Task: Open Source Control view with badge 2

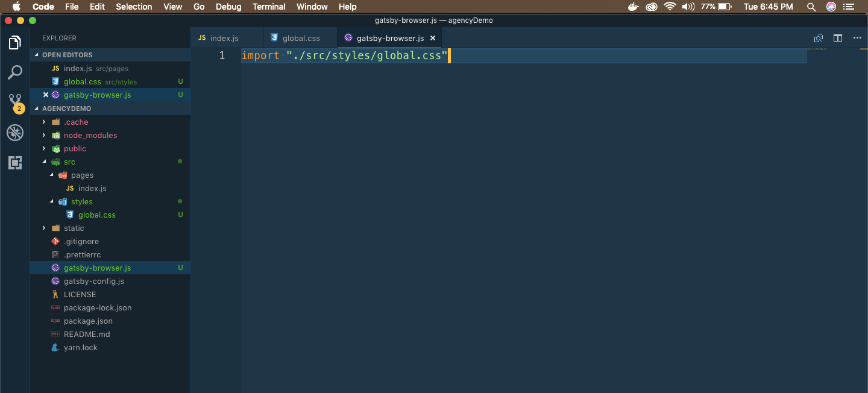Action: click(x=15, y=102)
